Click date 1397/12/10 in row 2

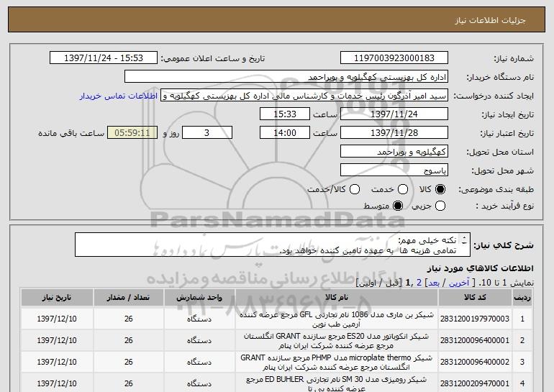click(57, 340)
